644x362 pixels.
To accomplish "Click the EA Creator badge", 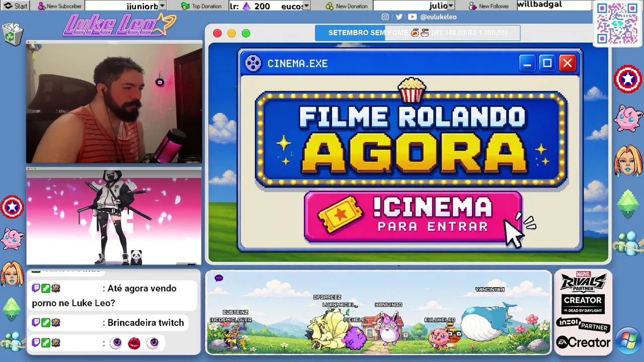I will tap(583, 343).
